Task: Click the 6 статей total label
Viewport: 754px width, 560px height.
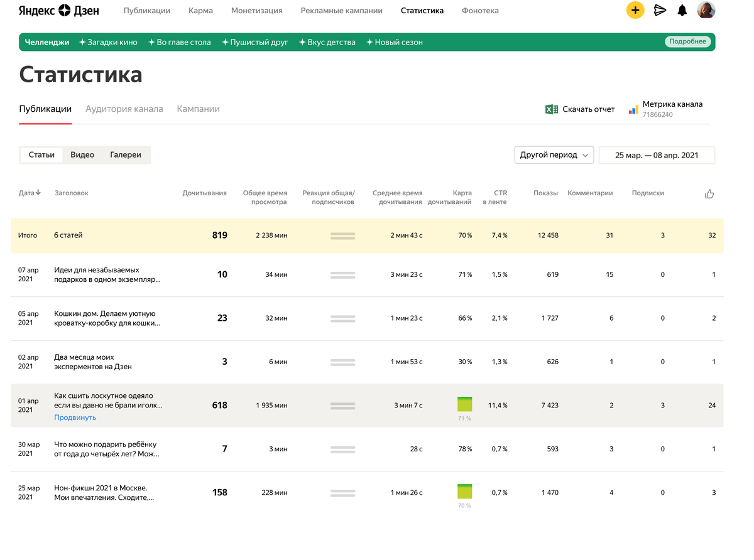Action: (68, 235)
